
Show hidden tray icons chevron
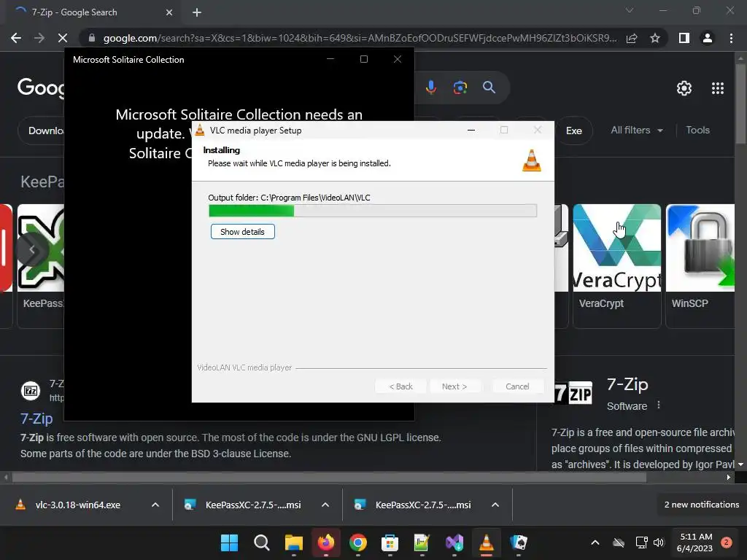pos(595,542)
